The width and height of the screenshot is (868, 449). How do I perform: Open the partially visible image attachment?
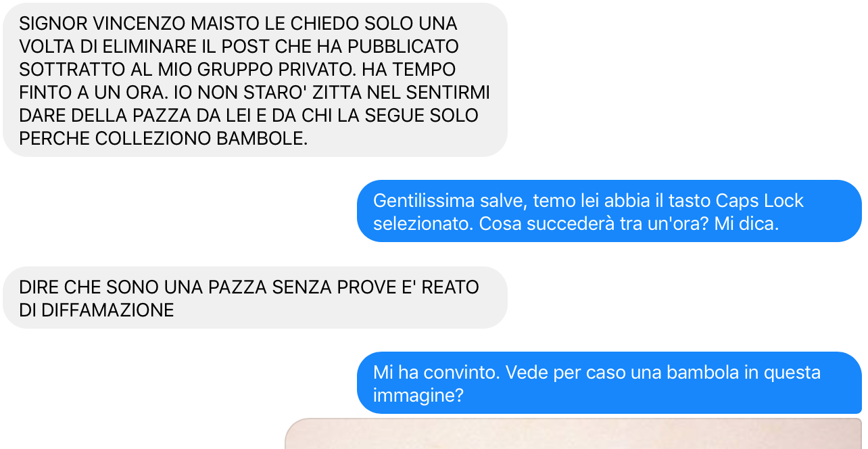574,433
